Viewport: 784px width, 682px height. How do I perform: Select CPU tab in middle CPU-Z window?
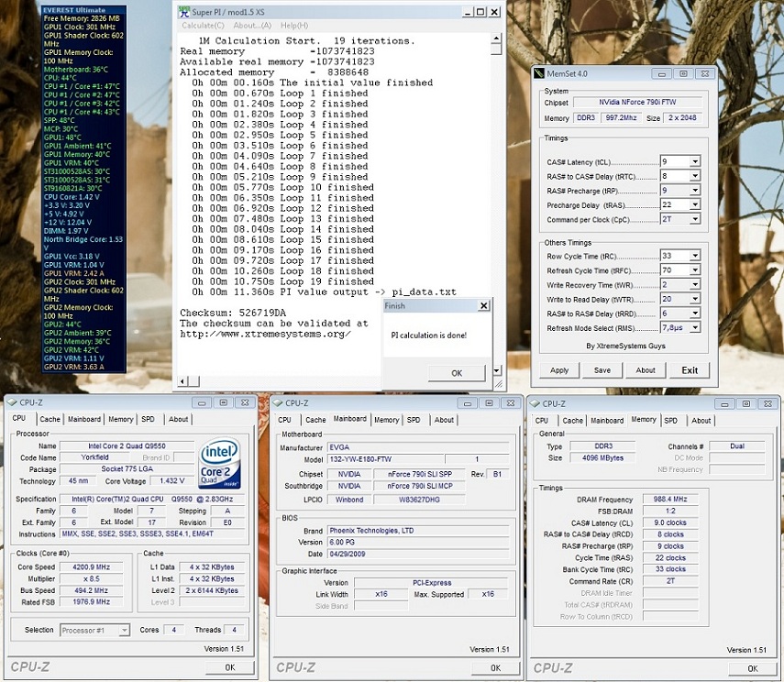click(x=284, y=420)
